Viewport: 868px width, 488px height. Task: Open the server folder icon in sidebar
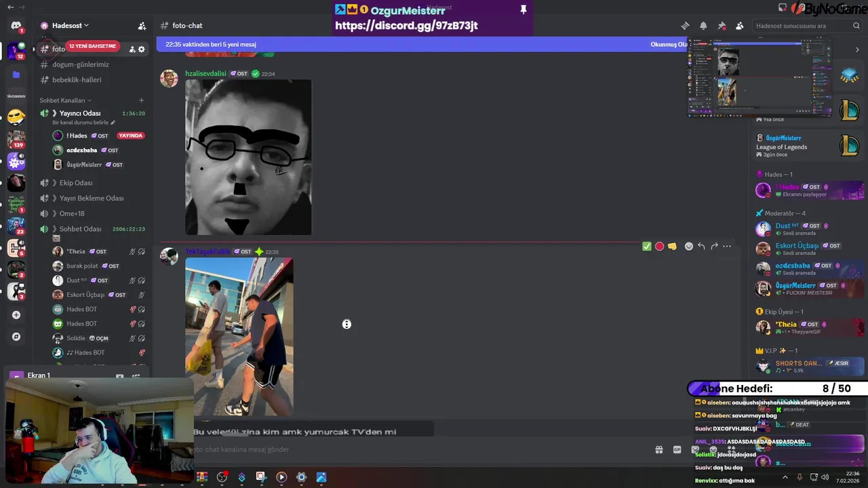point(16,75)
